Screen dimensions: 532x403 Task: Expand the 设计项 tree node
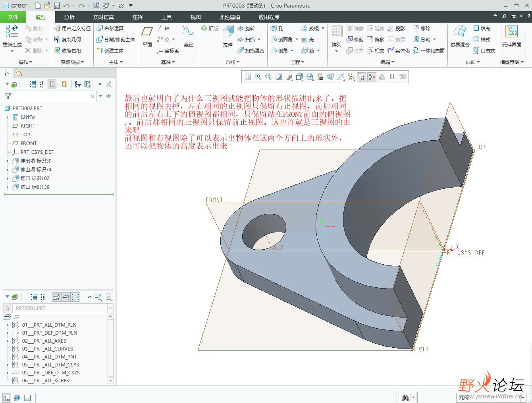(8, 117)
